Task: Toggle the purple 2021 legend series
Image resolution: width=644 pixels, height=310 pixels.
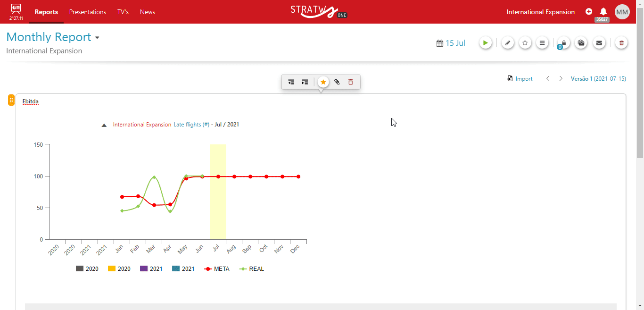Action: point(151,269)
